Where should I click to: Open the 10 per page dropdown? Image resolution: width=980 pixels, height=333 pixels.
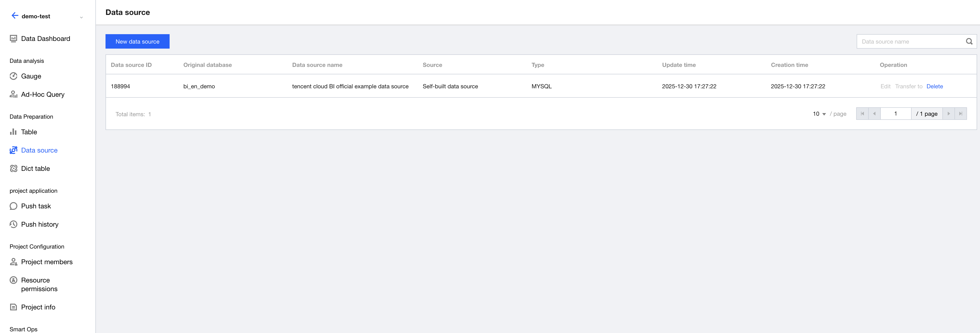coord(819,114)
